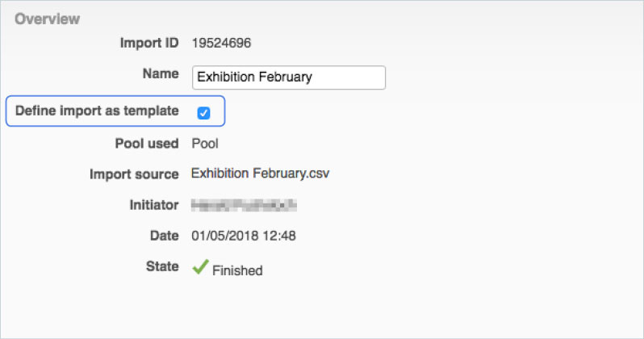Click into the Name input field
This screenshot has height=339, width=644.
[288, 77]
